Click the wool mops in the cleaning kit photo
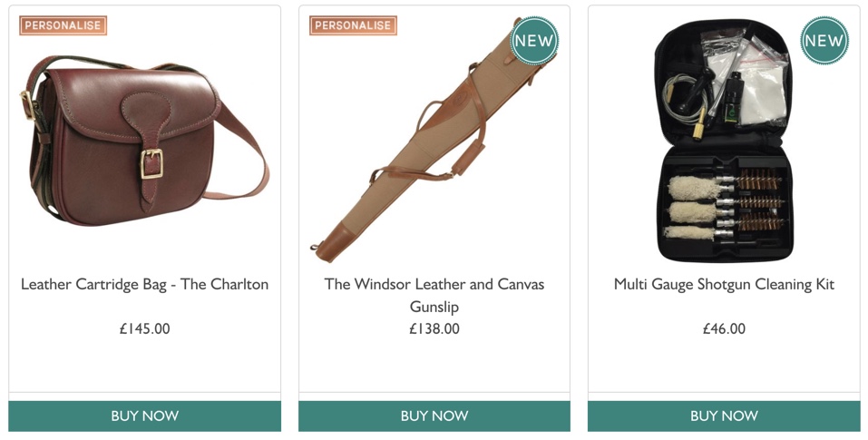 (692, 209)
